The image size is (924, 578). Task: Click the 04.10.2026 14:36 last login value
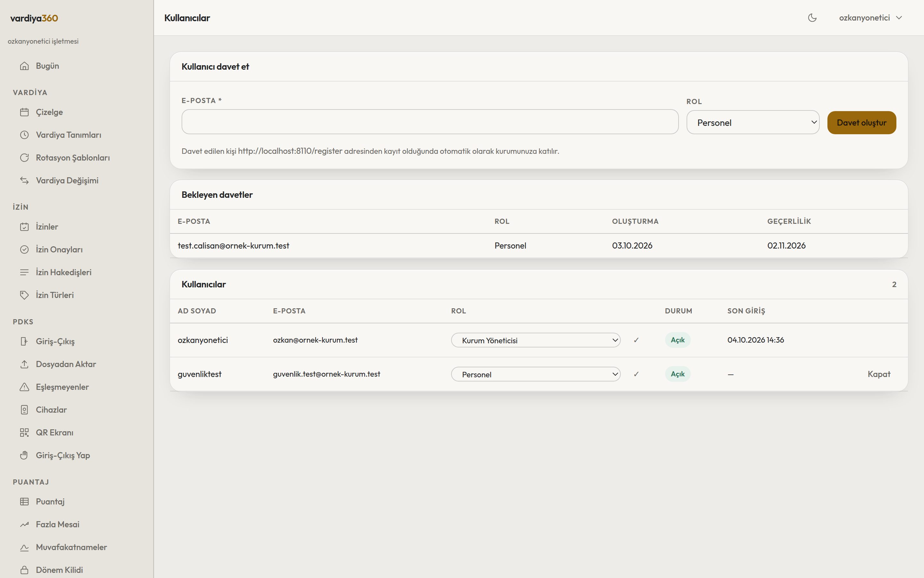[x=756, y=340]
